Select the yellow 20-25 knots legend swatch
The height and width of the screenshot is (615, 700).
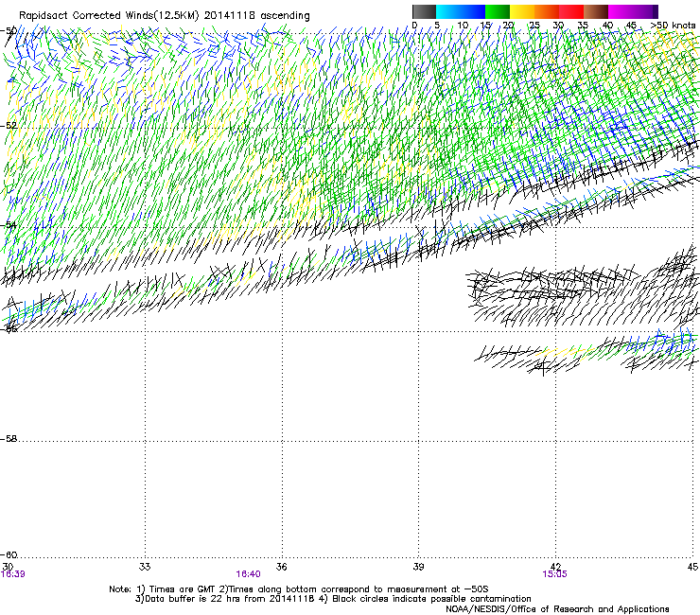522,11
